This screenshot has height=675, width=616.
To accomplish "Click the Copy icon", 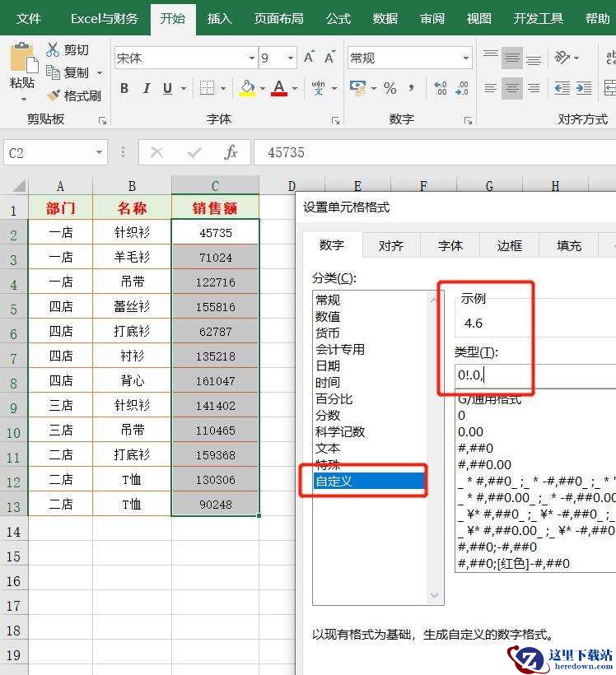I will (x=53, y=72).
